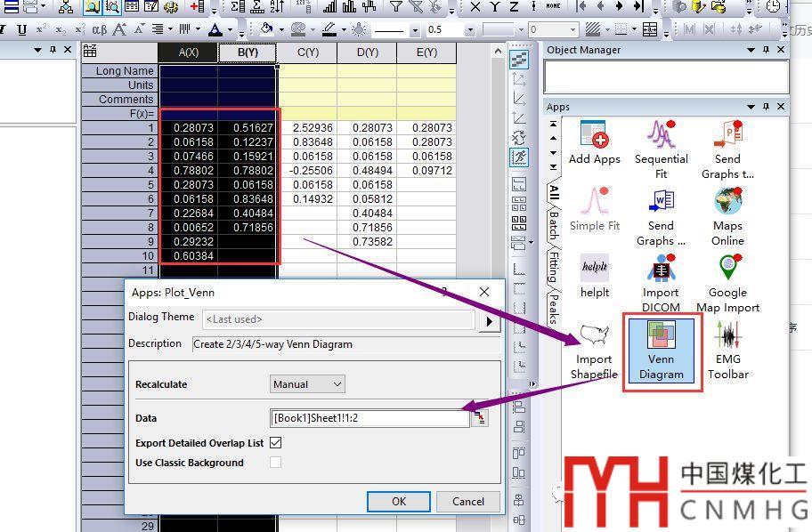The height and width of the screenshot is (532, 812).
Task: Open the font color A dropdown arrow
Action: (x=230, y=30)
